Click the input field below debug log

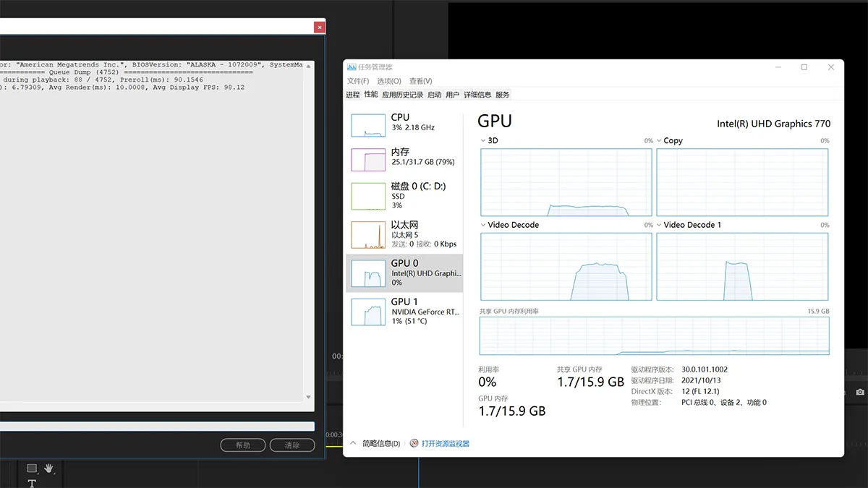(x=157, y=427)
